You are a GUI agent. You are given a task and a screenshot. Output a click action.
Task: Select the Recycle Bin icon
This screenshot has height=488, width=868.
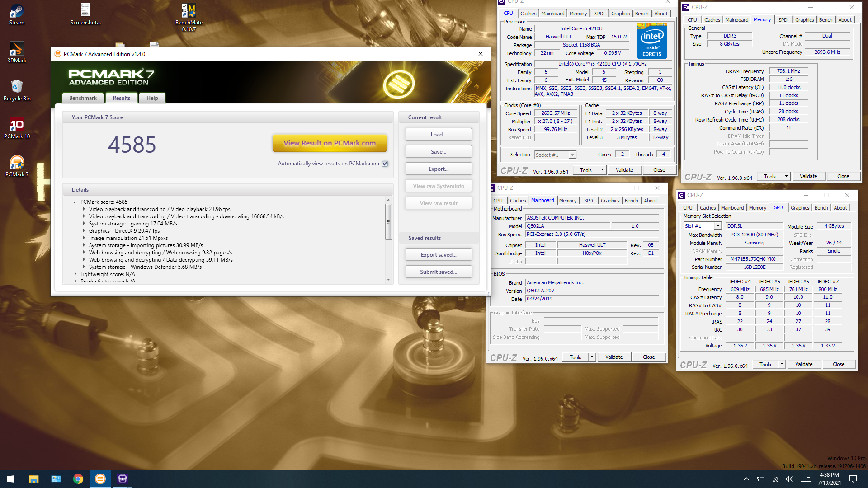pyautogui.click(x=17, y=90)
